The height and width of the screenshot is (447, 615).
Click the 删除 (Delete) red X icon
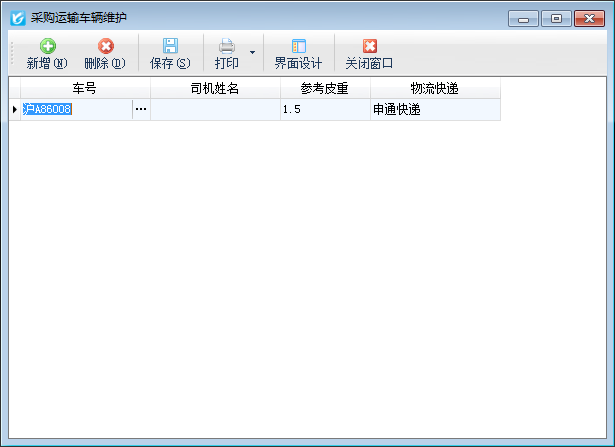104,47
